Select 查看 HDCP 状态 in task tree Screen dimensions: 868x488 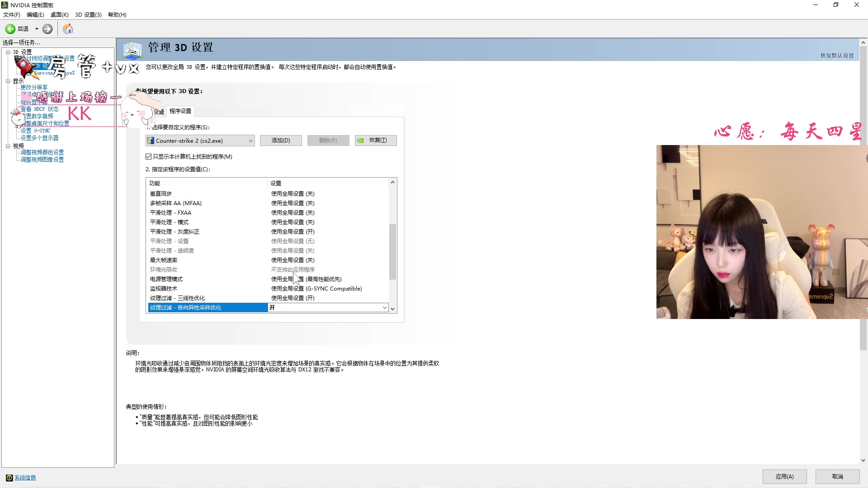(x=39, y=109)
